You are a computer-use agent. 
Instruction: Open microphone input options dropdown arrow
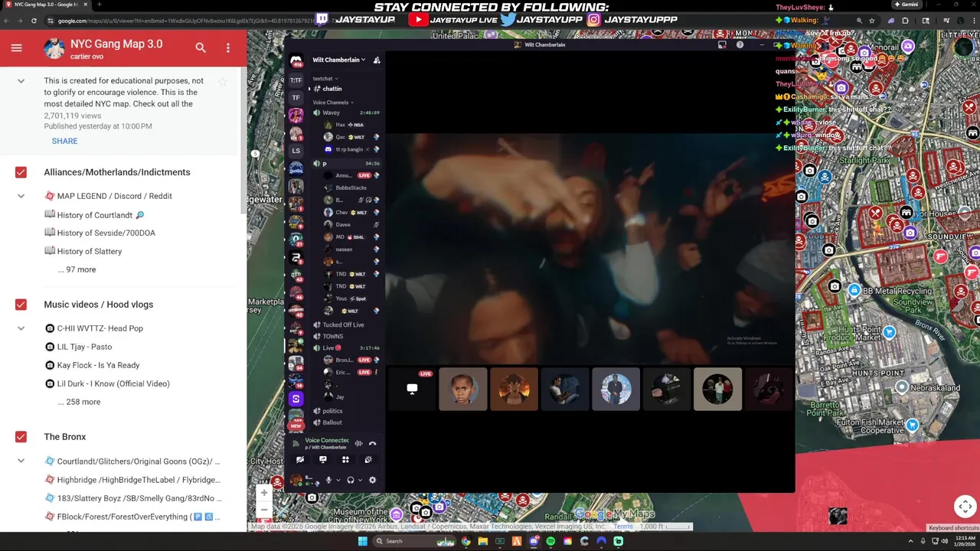[x=338, y=481]
